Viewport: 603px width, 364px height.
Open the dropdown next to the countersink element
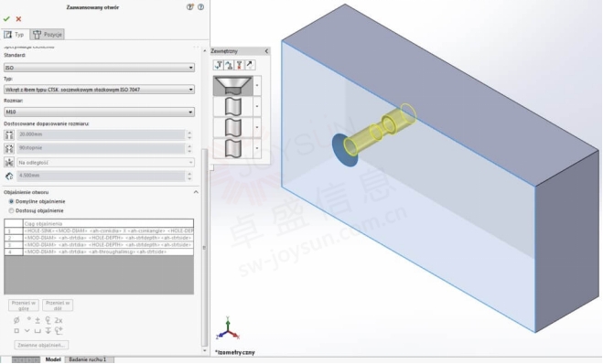[257, 85]
